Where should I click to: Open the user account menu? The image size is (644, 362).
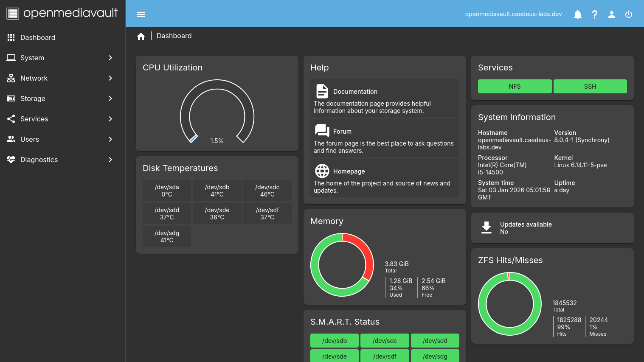[x=612, y=14]
